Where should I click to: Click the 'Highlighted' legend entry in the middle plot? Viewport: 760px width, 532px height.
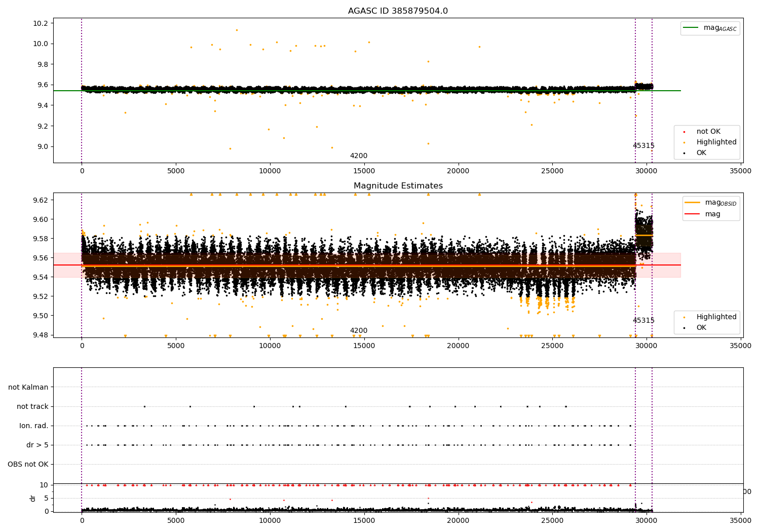[x=710, y=317]
